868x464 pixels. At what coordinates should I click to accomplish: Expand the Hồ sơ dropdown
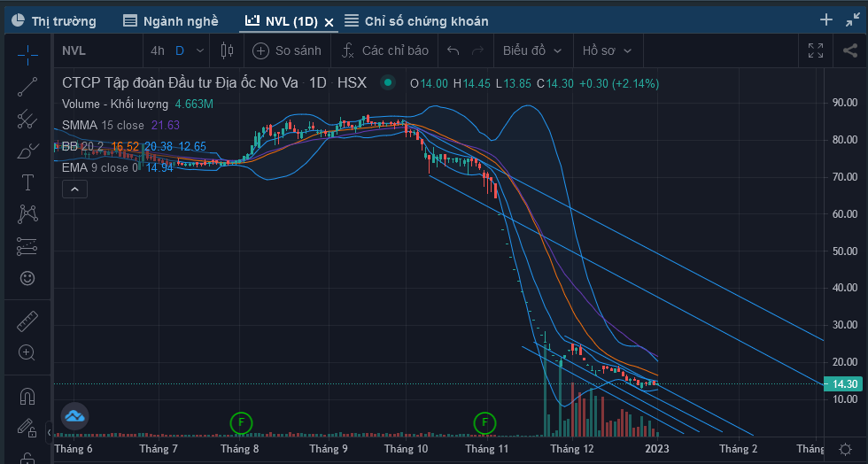click(607, 51)
